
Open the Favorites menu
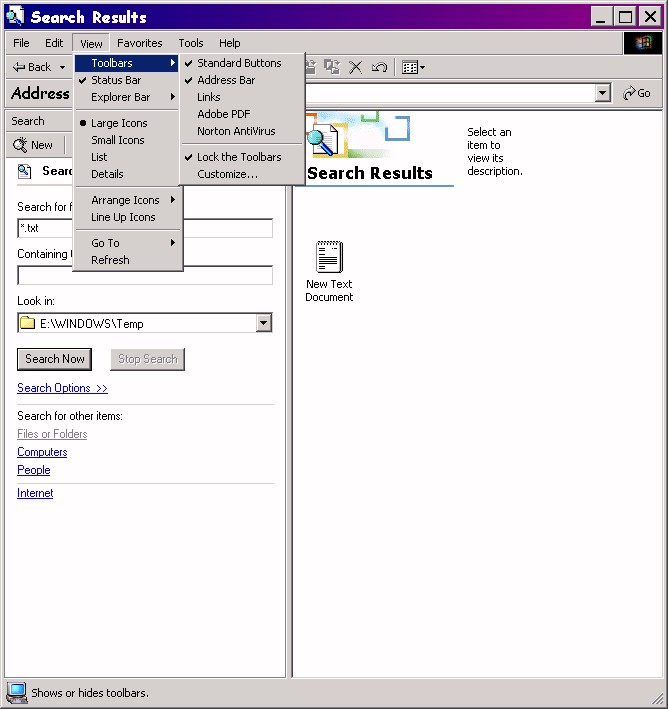[140, 43]
